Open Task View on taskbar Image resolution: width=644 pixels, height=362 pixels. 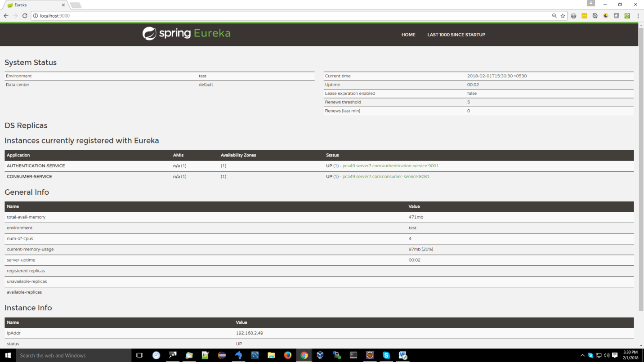coord(139,355)
